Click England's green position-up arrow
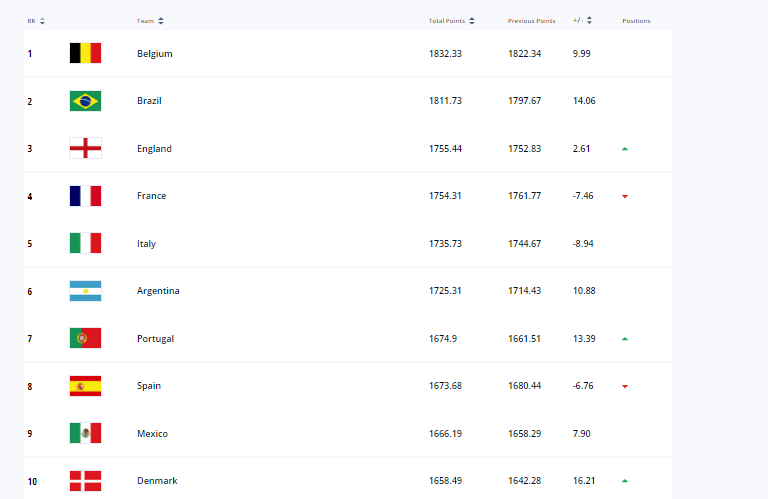This screenshot has width=768, height=499. click(x=625, y=149)
